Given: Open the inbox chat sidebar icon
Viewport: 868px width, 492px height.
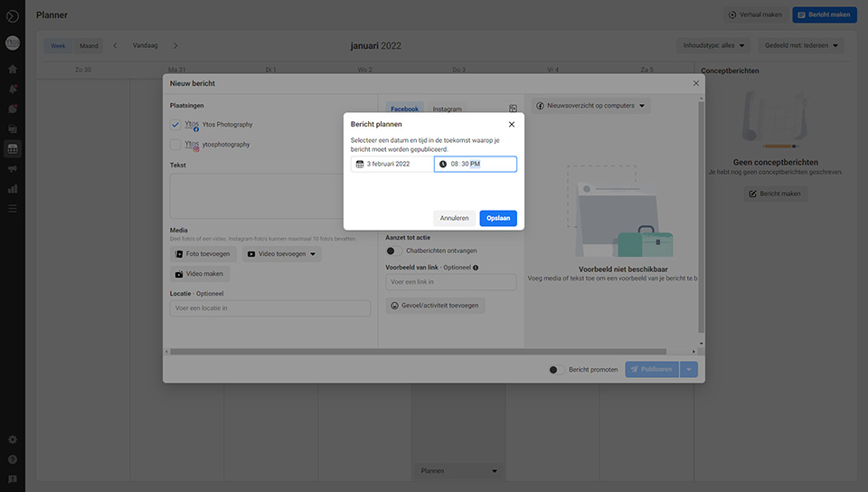Looking at the screenshot, I should [x=12, y=109].
